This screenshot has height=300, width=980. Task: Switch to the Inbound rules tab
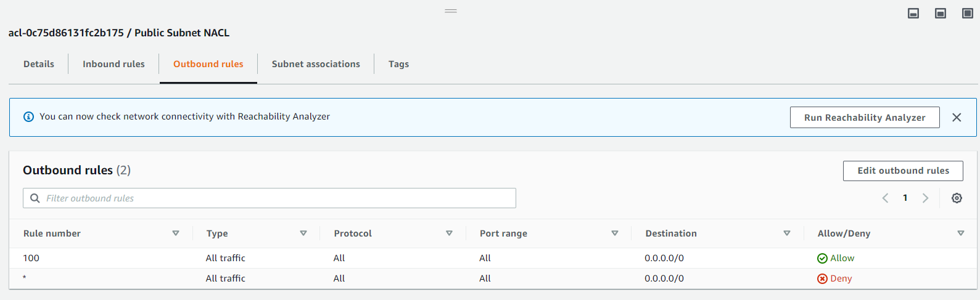coord(113,64)
